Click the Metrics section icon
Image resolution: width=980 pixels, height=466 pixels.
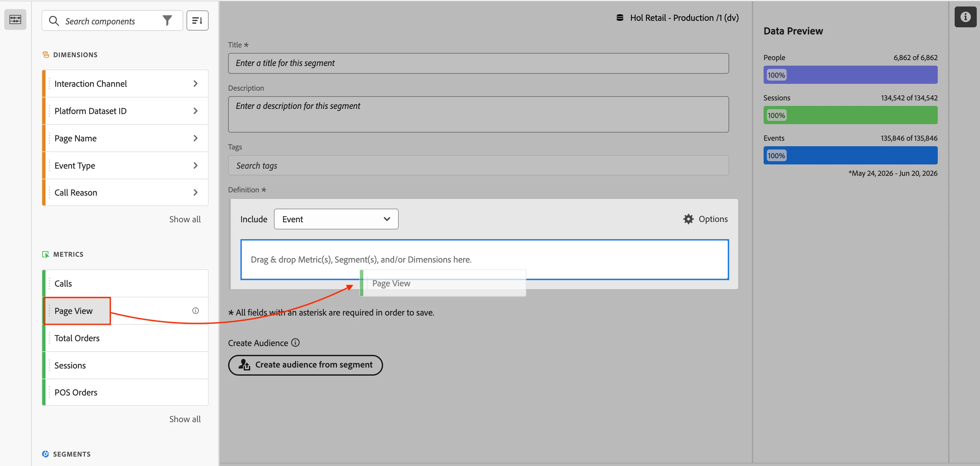(45, 254)
